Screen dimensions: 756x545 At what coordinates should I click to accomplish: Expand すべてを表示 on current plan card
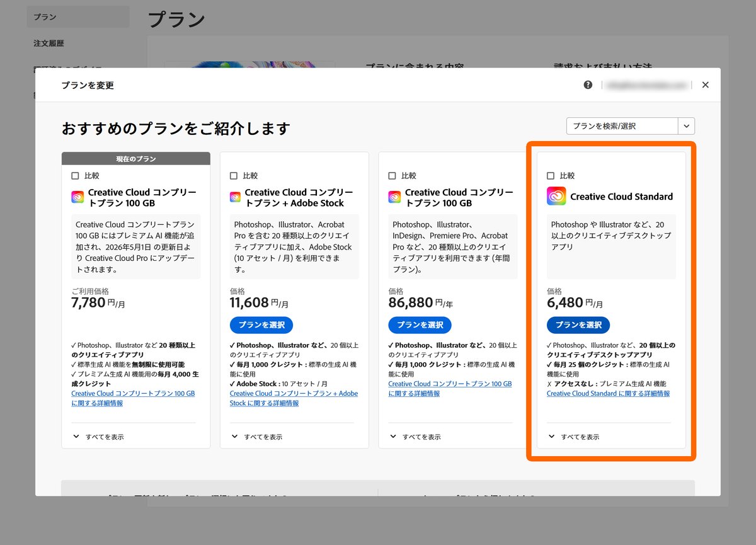click(97, 437)
